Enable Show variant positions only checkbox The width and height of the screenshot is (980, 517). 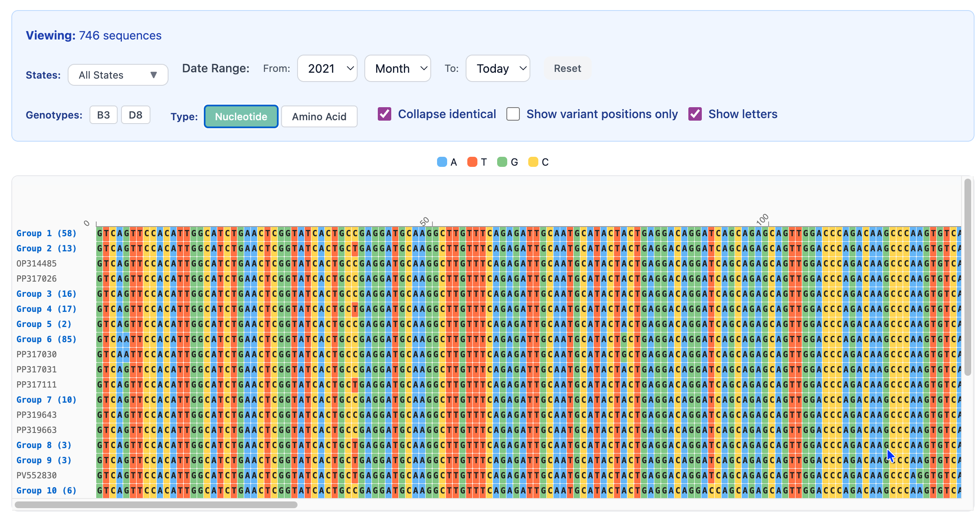point(513,114)
